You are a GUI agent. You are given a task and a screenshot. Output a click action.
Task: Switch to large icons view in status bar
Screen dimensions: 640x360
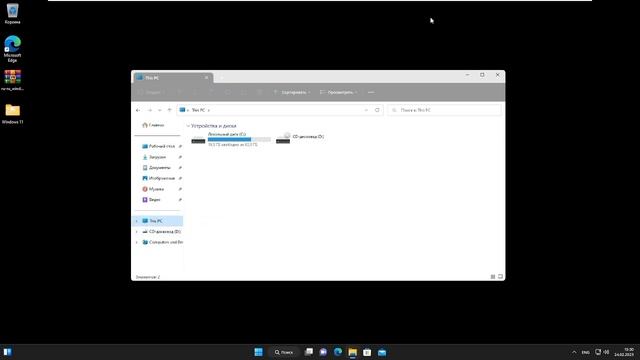tap(500, 277)
